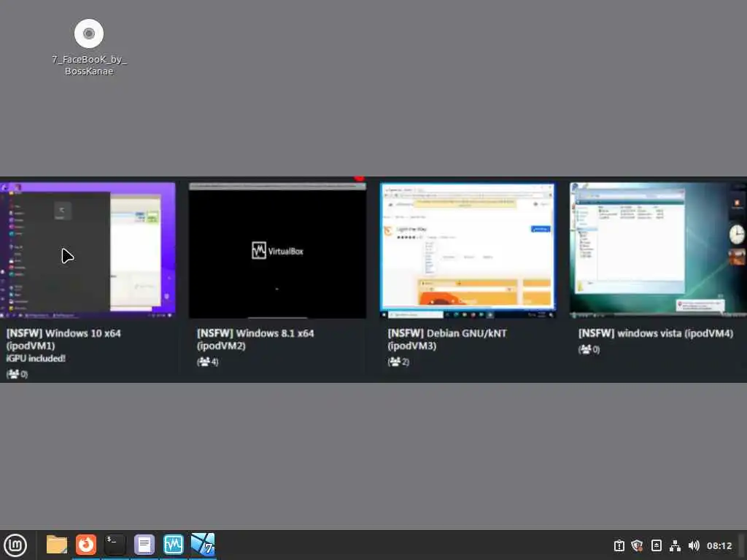
Task: Click the Windows 10 x64 (ipodVM1) title
Action: pyautogui.click(x=63, y=340)
